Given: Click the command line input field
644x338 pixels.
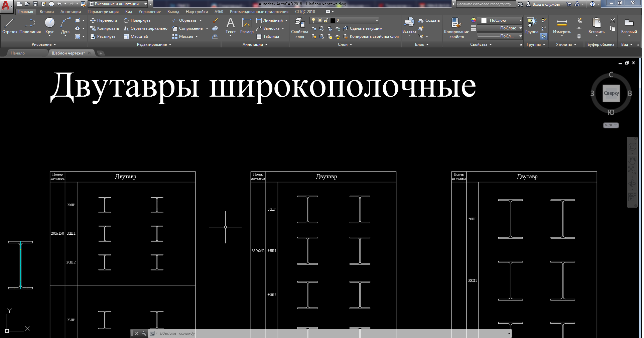Looking at the screenshot, I should point(333,333).
